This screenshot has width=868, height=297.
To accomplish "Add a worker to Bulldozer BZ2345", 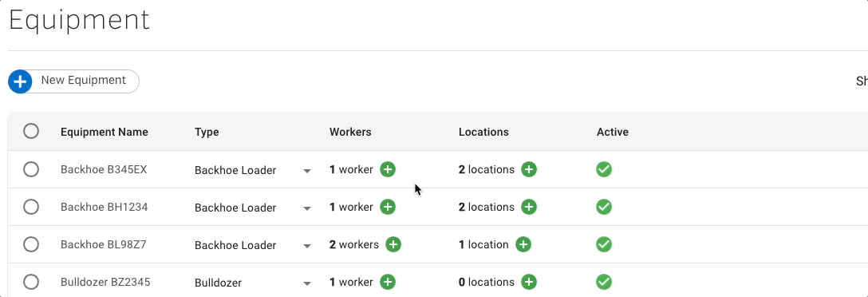I will (388, 282).
